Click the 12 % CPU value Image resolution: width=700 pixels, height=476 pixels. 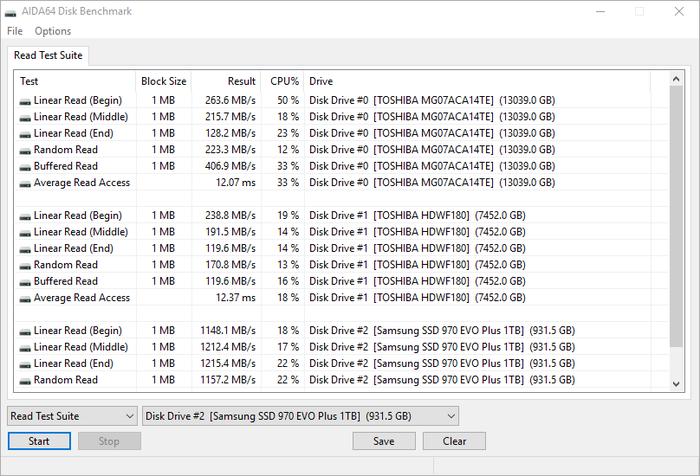click(288, 150)
